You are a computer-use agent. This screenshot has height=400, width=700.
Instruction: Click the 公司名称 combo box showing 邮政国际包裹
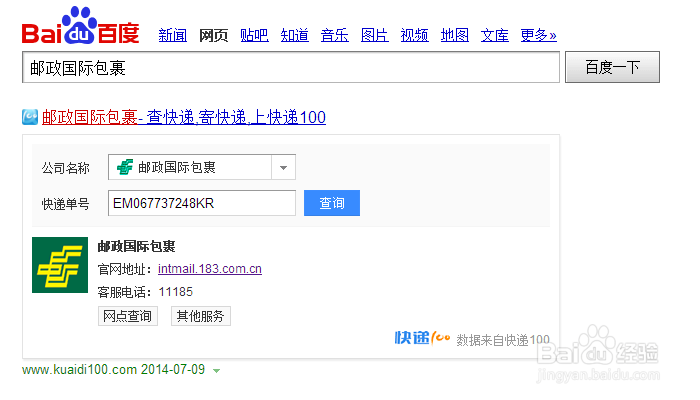[202, 167]
